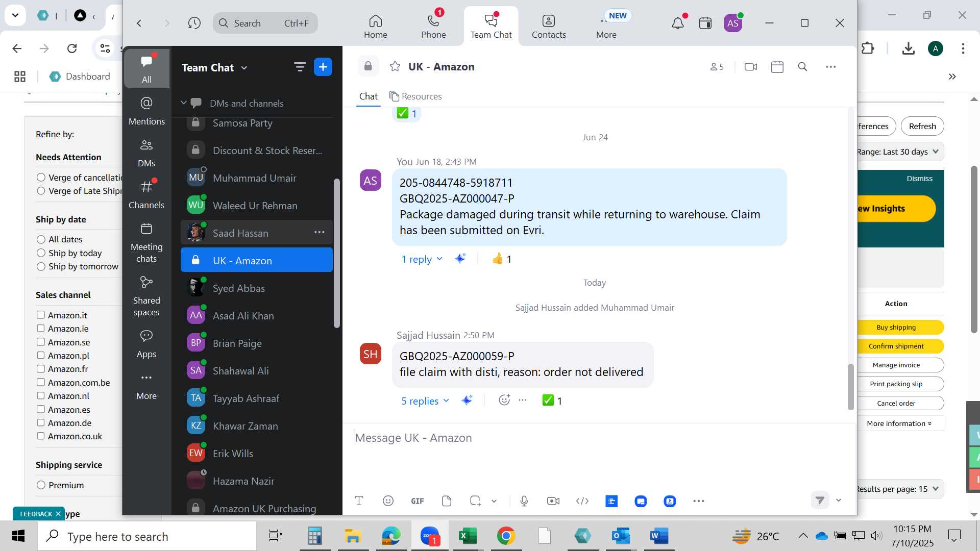Select the All dates radio button
The height and width of the screenshot is (551, 980).
click(x=41, y=239)
